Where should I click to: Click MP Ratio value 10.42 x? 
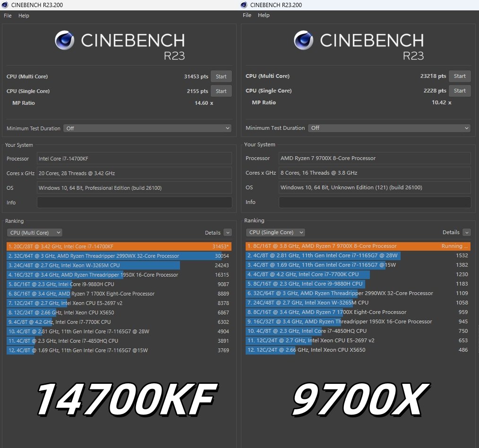click(441, 102)
